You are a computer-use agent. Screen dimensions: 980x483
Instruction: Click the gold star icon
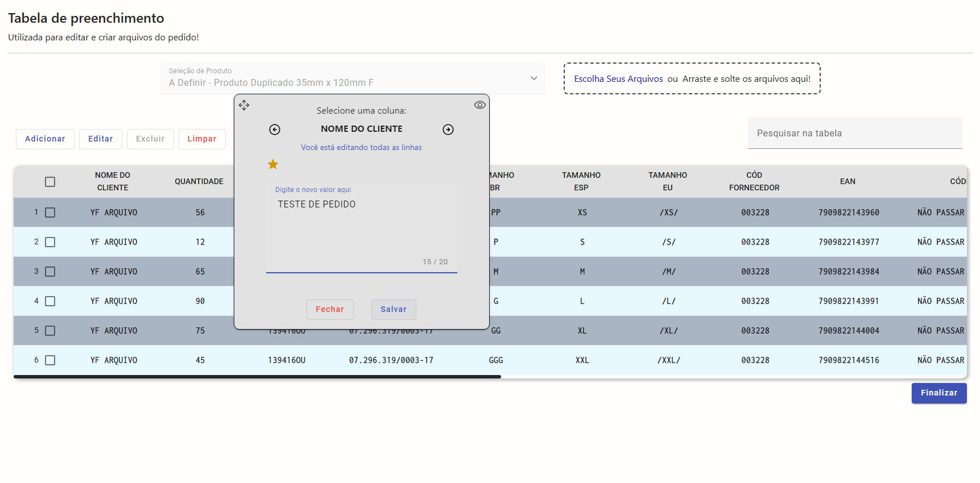pyautogui.click(x=273, y=164)
